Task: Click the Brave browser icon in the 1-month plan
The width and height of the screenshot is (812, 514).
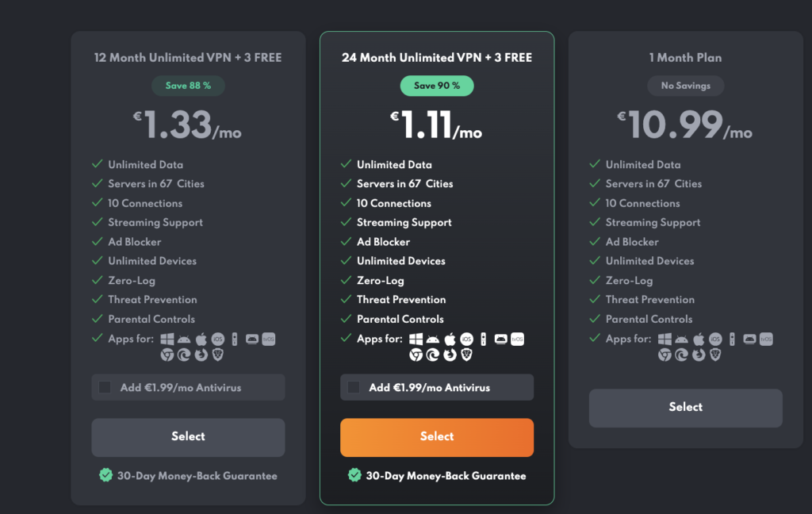Action: 715,355
